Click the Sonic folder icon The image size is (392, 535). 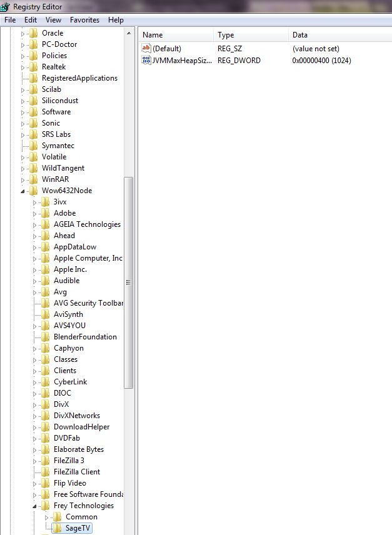click(x=33, y=123)
